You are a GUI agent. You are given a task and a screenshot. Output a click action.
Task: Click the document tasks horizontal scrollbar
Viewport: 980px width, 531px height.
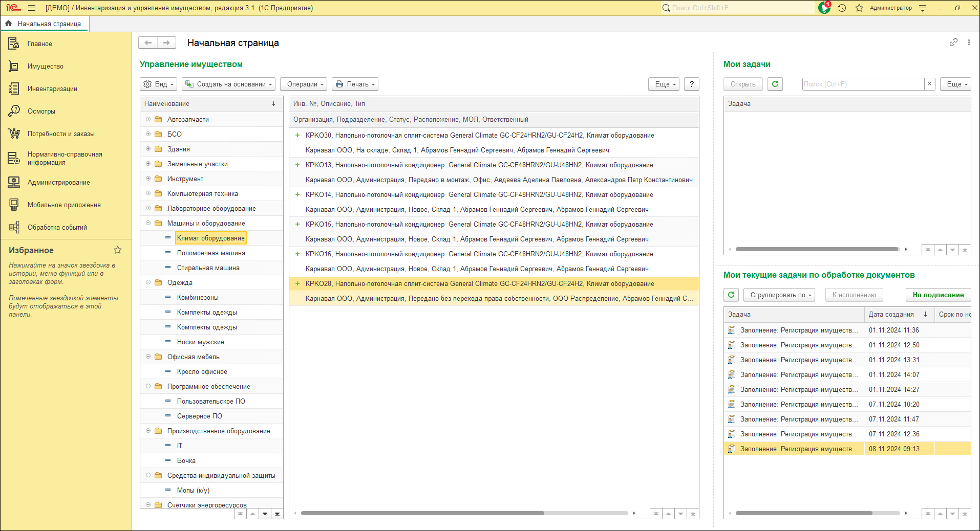[804, 513]
